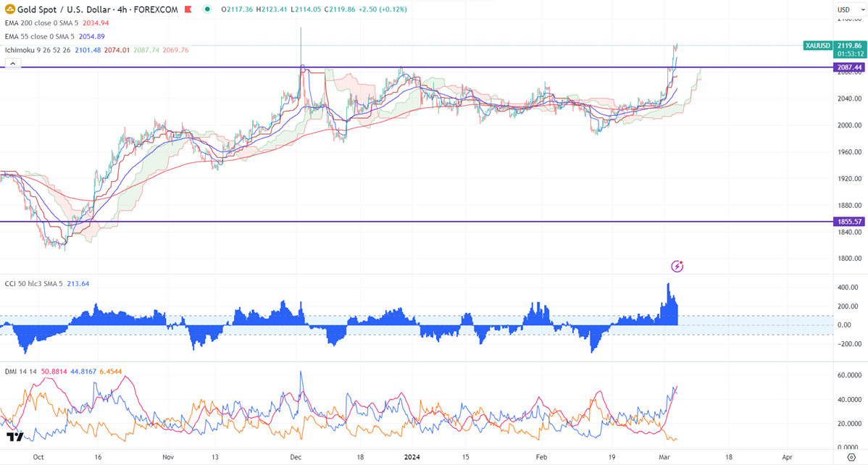This screenshot has height=465, width=868.
Task: Click EMA 55 value 2054.89
Action: (92, 36)
